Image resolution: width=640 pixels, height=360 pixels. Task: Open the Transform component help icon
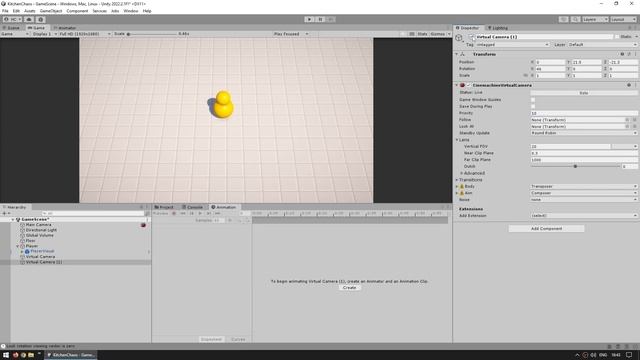[622, 54]
